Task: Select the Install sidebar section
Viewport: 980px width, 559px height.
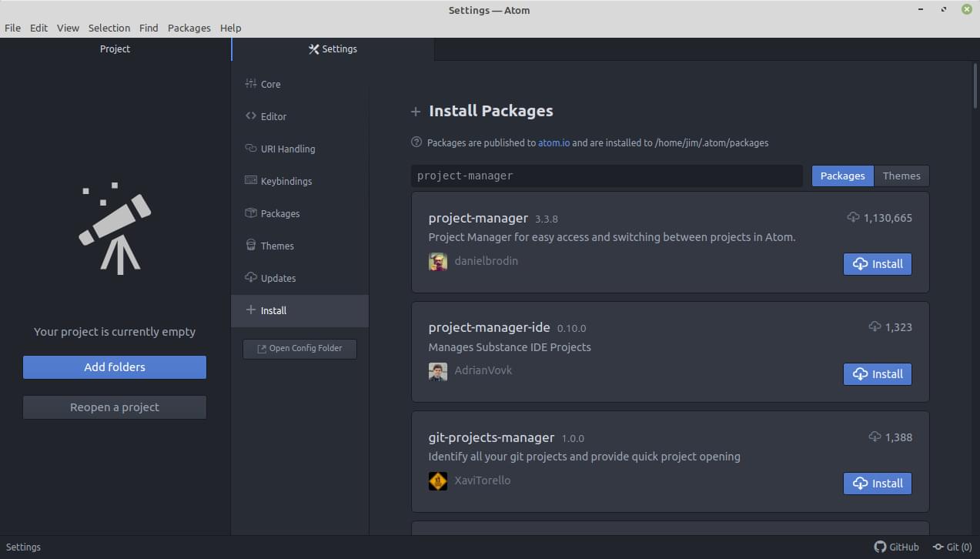Action: (274, 310)
